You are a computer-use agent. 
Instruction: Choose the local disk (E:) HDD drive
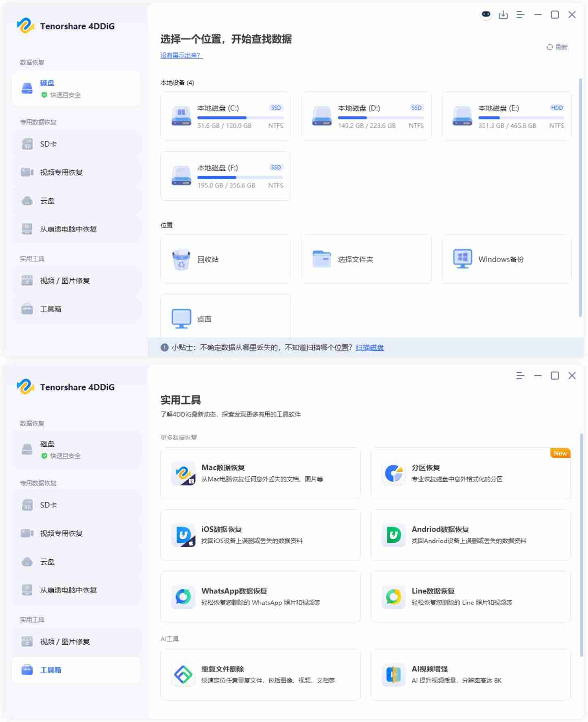[x=506, y=117]
